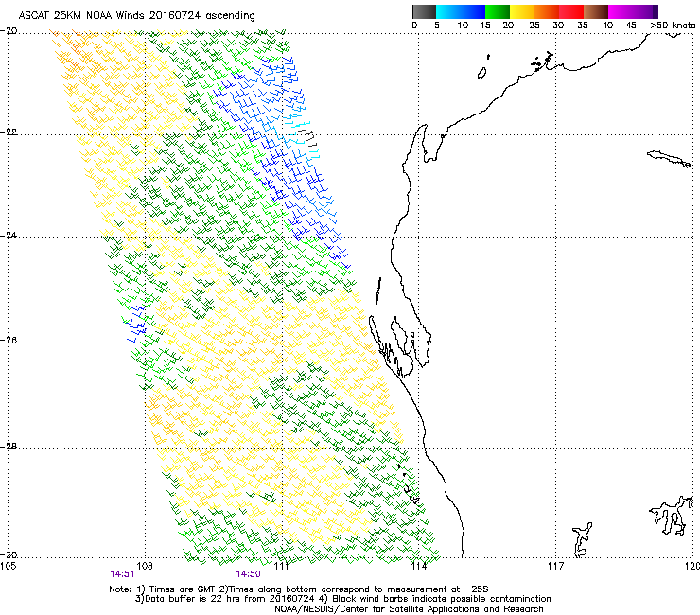Click the latitude label -20
Viewport: 700px width, 615px height.
point(9,31)
